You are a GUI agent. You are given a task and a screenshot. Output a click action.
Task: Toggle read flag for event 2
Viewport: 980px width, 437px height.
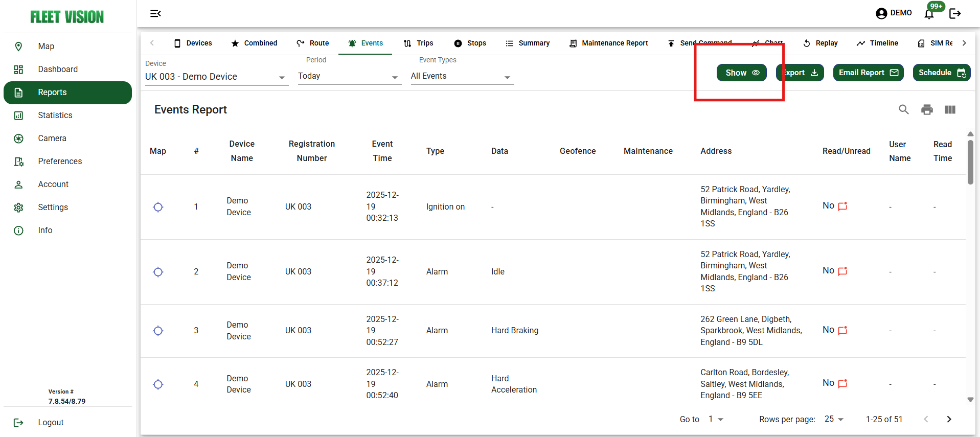tap(842, 271)
